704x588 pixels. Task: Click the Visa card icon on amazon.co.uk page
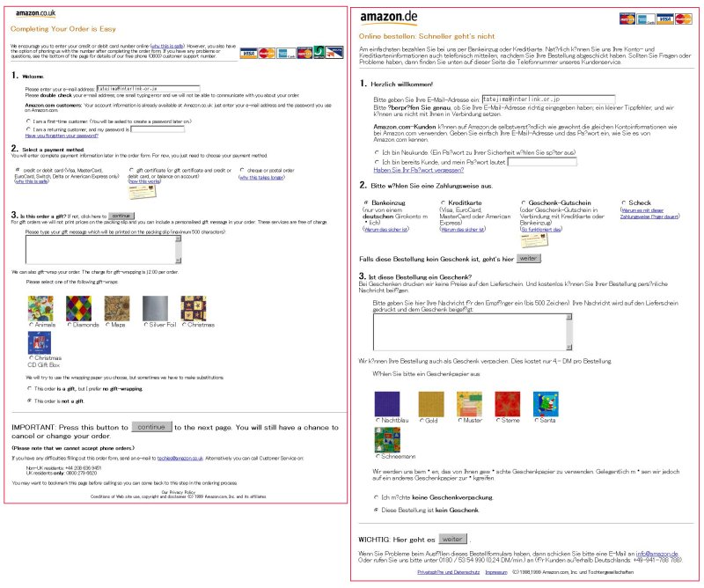(x=248, y=53)
